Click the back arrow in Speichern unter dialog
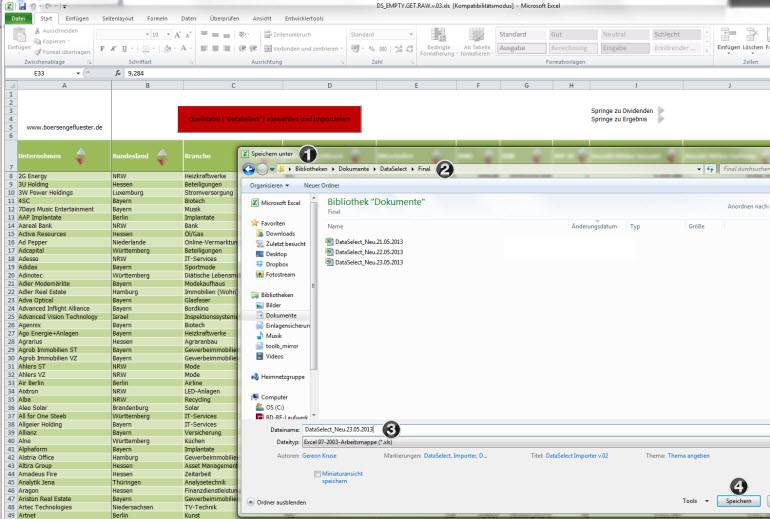This screenshot has width=770, height=519. (248, 169)
